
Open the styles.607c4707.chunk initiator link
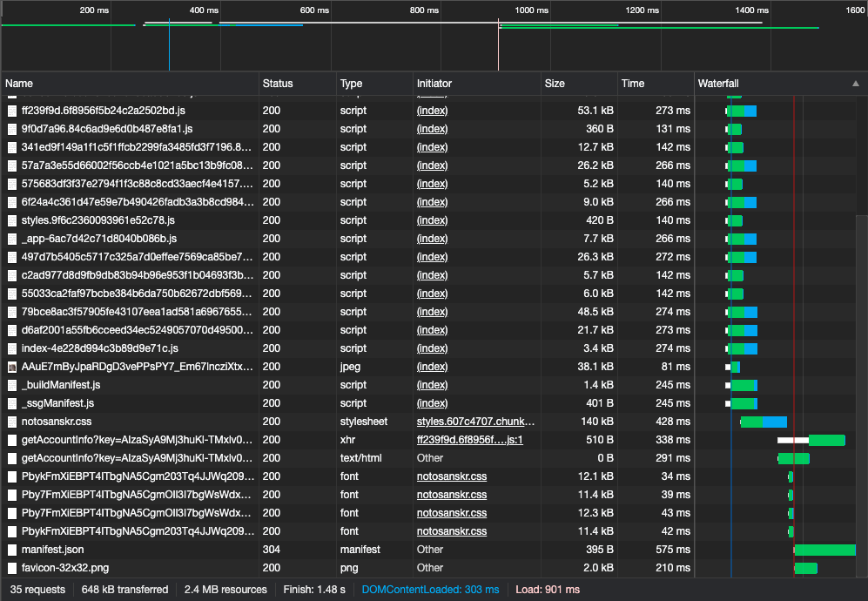(475, 422)
